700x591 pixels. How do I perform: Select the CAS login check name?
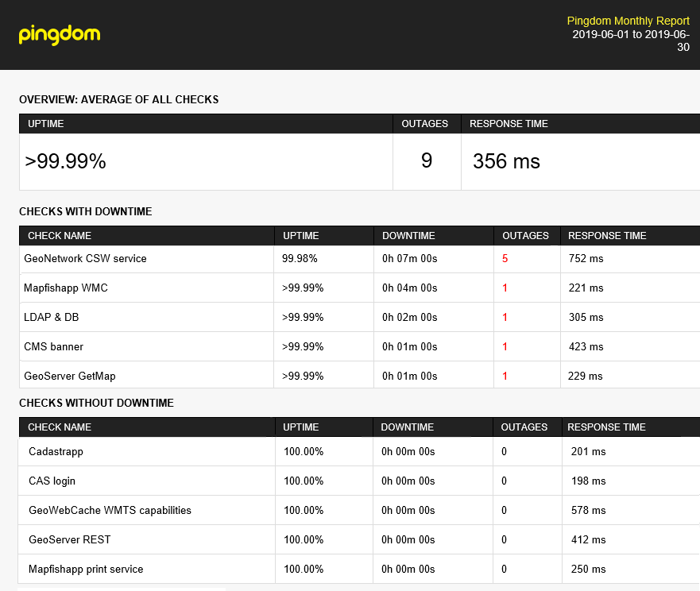(x=52, y=481)
